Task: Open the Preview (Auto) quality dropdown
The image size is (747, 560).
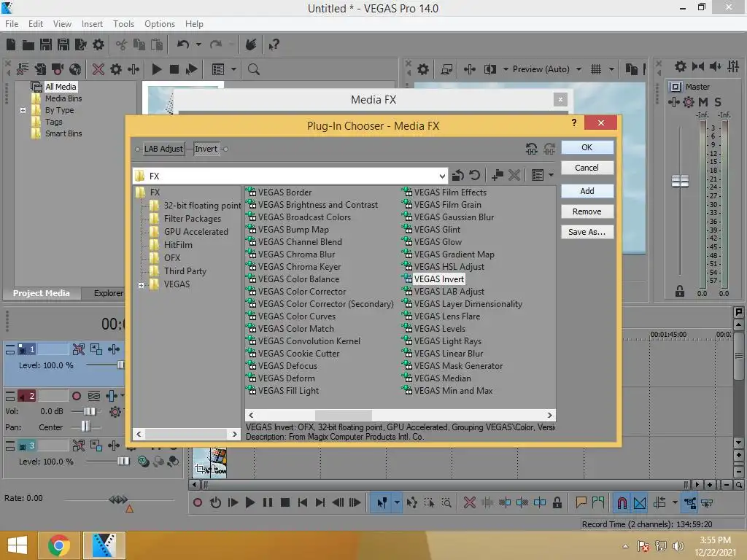Action: (578, 69)
